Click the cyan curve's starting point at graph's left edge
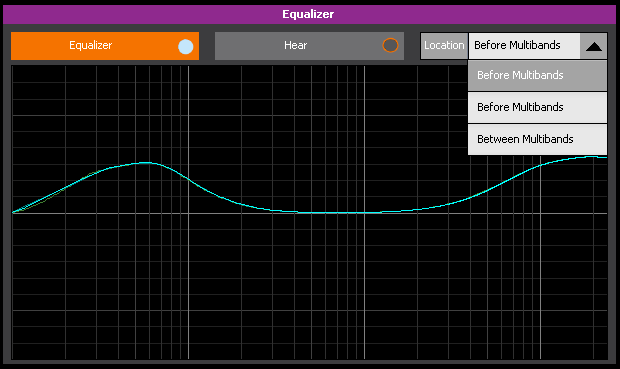620x369 pixels. point(13,212)
